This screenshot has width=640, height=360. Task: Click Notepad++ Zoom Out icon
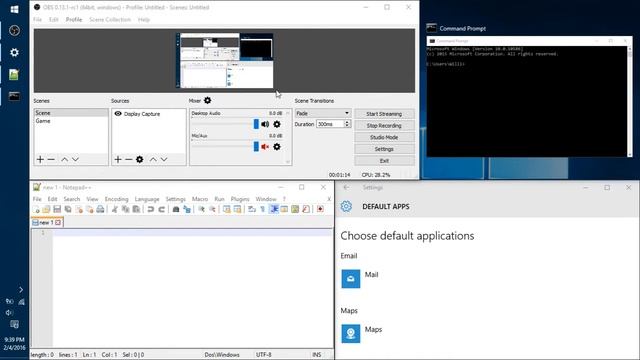pos(212,209)
